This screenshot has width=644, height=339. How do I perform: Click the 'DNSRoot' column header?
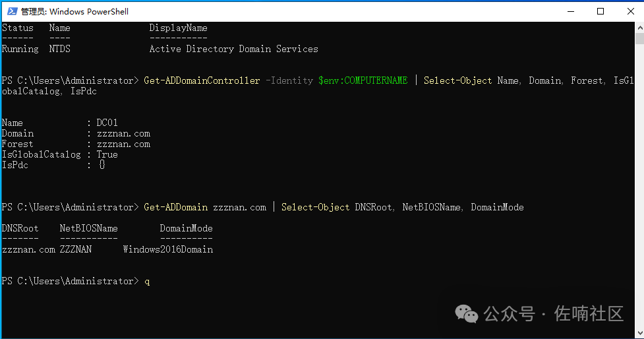[20, 228]
